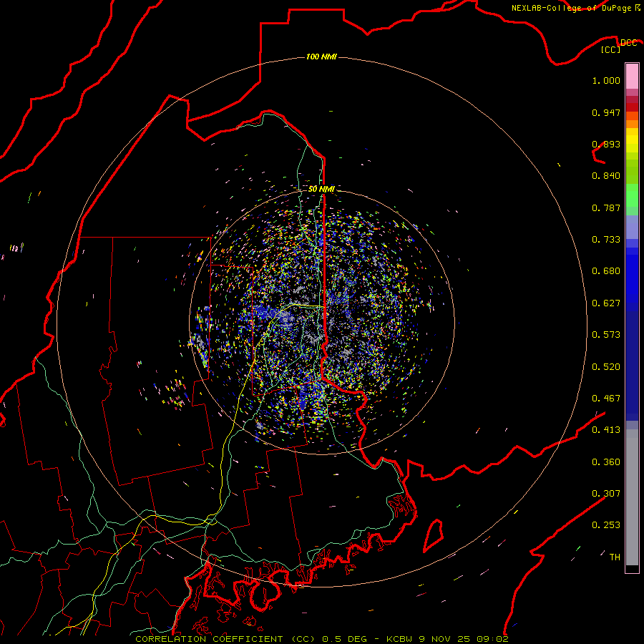This screenshot has width=644, height=644.
Task: Pick the bright green band of the color bar
Action: pyautogui.click(x=632, y=195)
